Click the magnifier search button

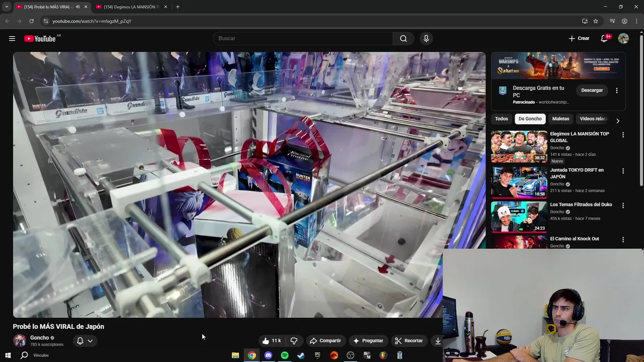coord(404,39)
